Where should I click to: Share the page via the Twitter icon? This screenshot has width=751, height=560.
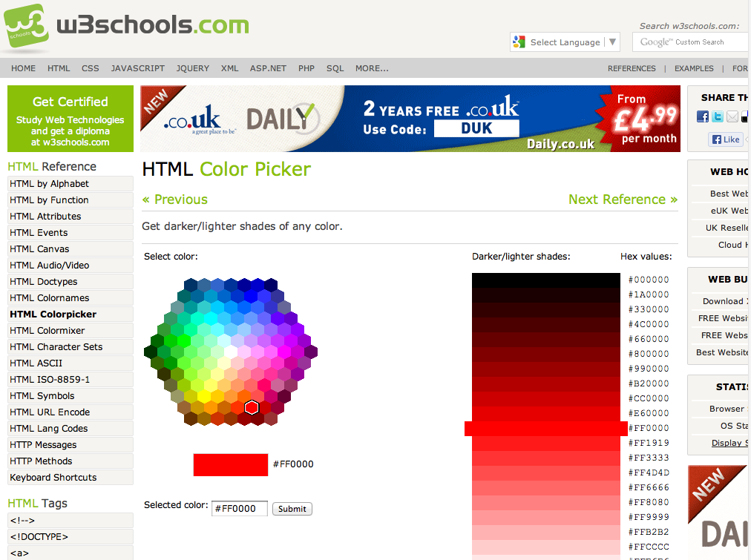pos(717,116)
